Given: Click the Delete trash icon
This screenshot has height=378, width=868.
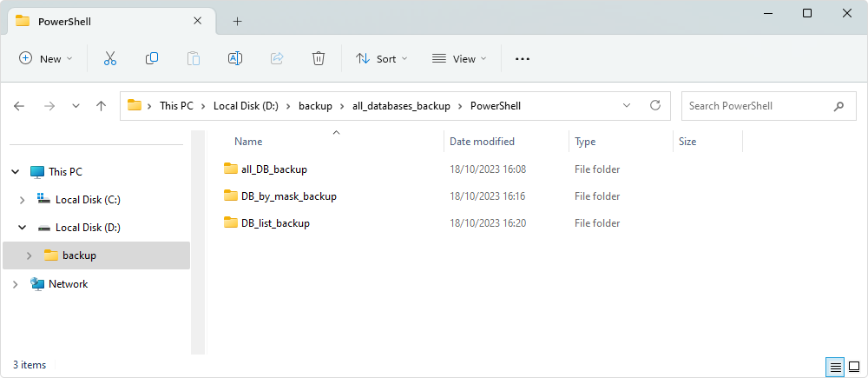Looking at the screenshot, I should click(319, 58).
